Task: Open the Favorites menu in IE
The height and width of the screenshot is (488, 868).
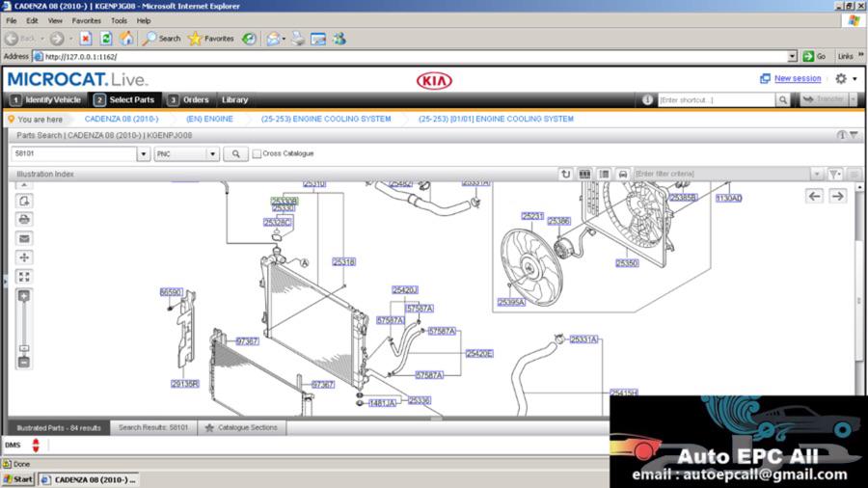Action: (x=87, y=20)
